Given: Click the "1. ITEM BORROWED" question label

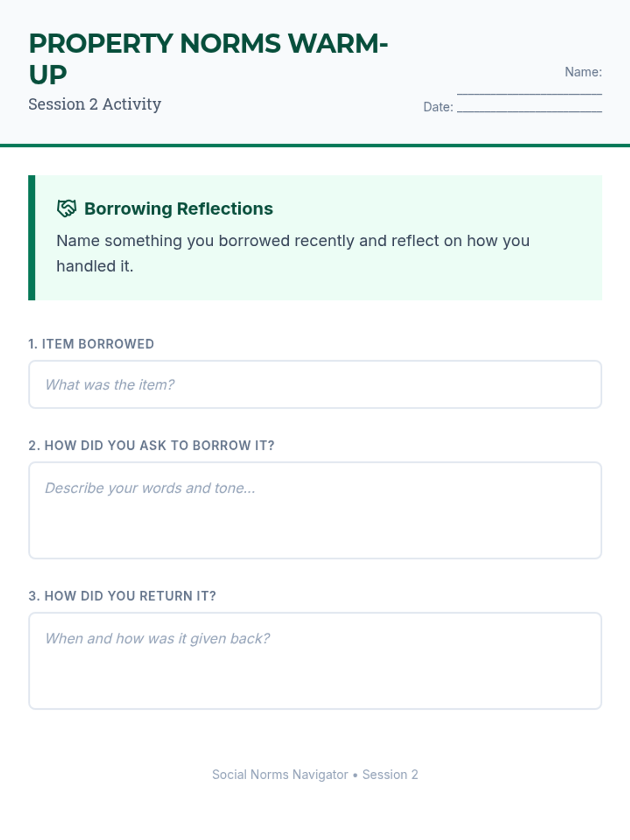Looking at the screenshot, I should 91,344.
